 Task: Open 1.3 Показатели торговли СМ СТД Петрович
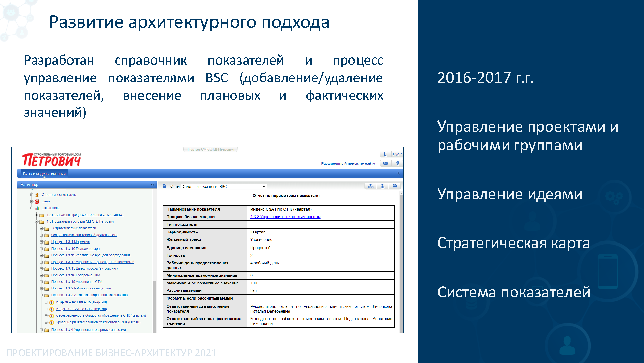click(x=80, y=221)
